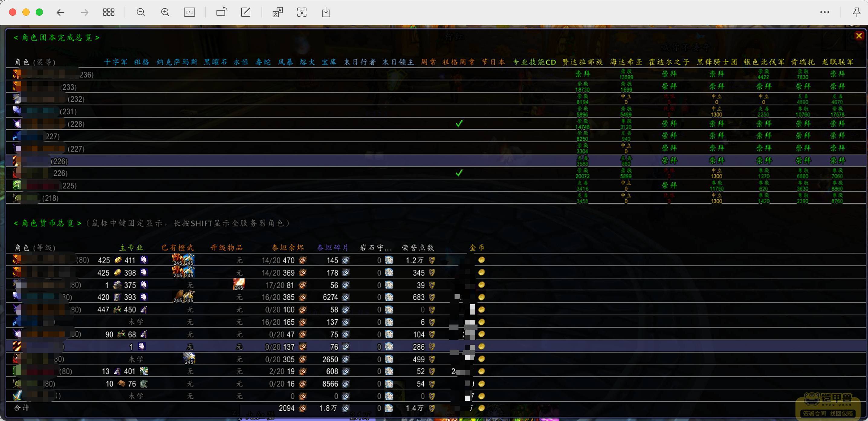
Task: Open the three-dot more options menu
Action: point(824,12)
